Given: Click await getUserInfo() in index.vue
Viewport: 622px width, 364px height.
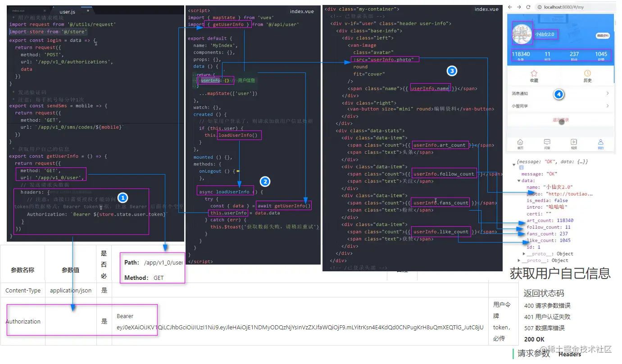Looking at the screenshot, I should click(x=284, y=206).
